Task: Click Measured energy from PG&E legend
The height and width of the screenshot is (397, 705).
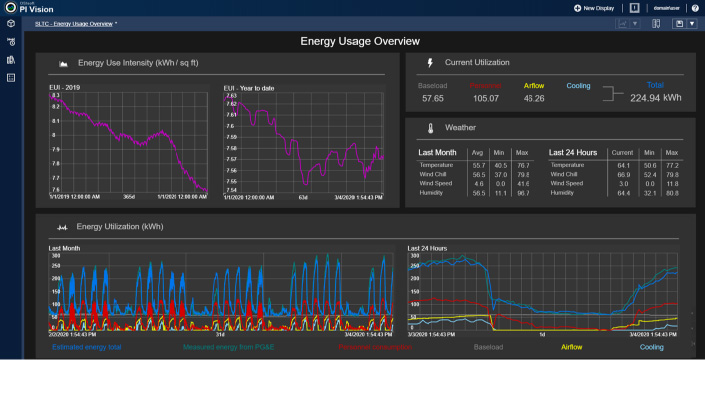Action: 228,347
